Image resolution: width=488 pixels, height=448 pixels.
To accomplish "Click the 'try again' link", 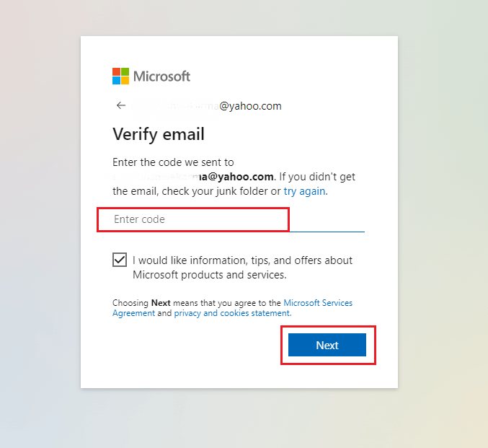I will coord(304,191).
